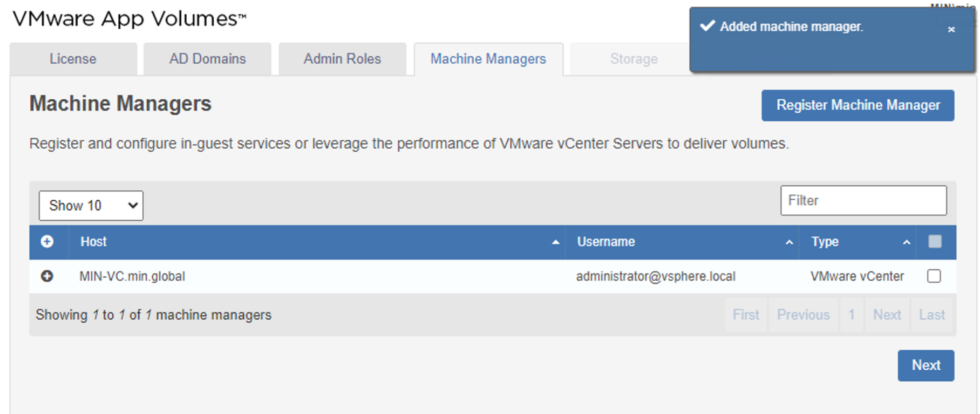This screenshot has height=414, width=980.
Task: Sort table by Type column arrow
Action: pyautogui.click(x=907, y=242)
